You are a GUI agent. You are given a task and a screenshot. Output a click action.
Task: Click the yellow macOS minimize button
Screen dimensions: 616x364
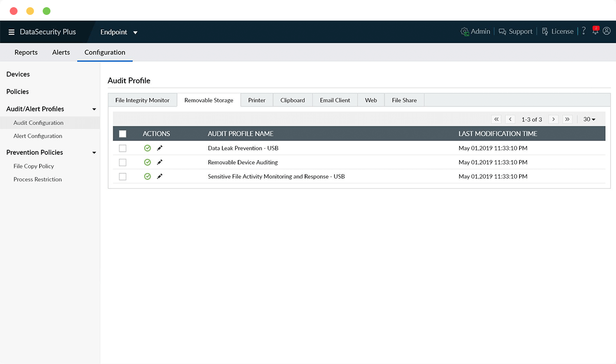click(30, 11)
